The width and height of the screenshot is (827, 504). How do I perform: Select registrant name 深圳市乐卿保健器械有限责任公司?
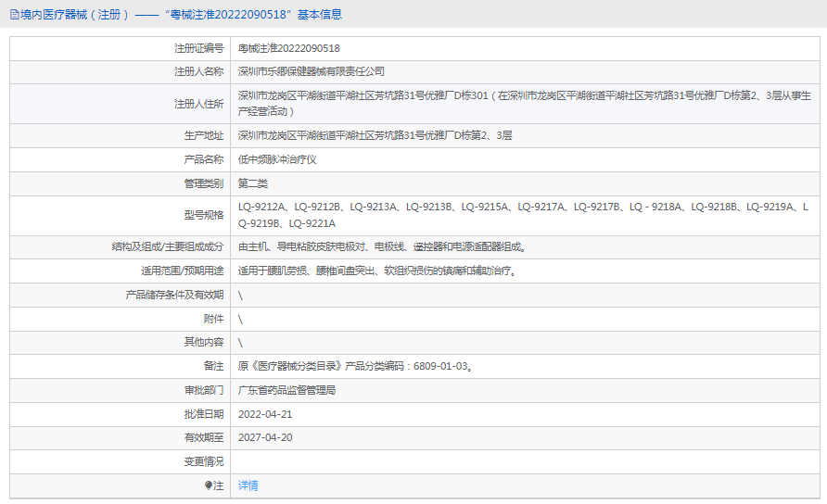(312, 71)
